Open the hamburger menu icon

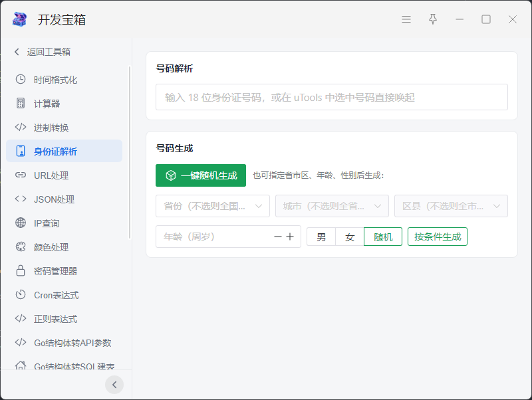406,19
